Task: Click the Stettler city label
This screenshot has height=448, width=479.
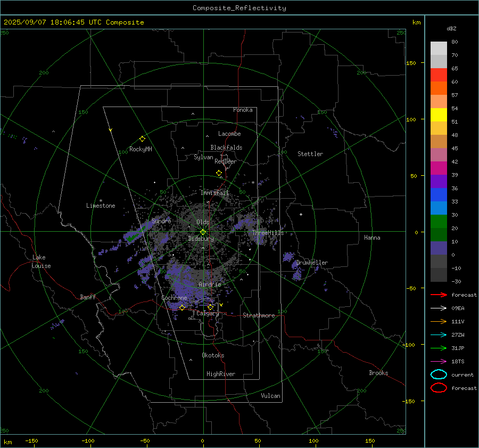Action: click(310, 154)
